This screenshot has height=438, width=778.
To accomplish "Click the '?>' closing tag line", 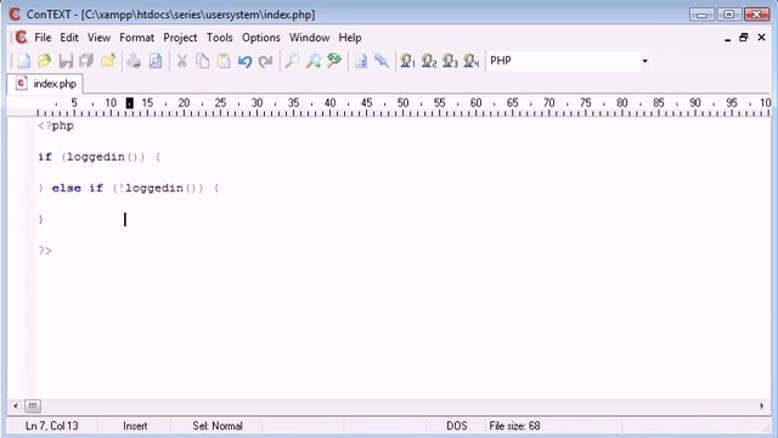I will coord(45,251).
